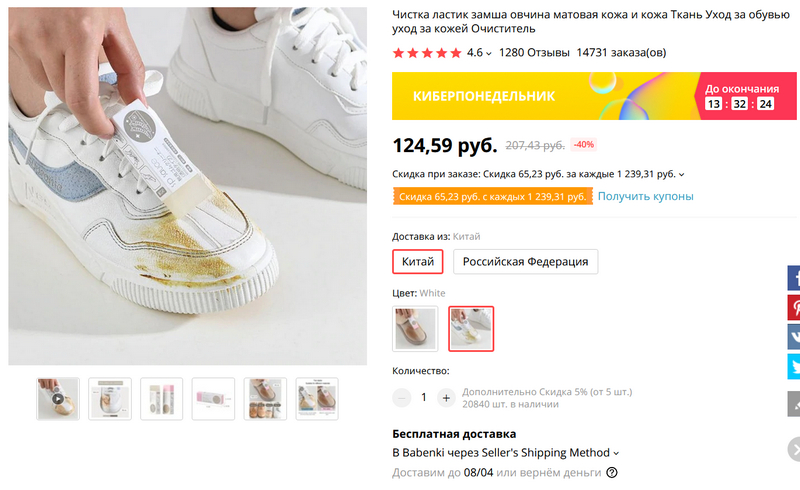800x490 pixels.
Task: Click the Получить купоны link
Action: (645, 196)
